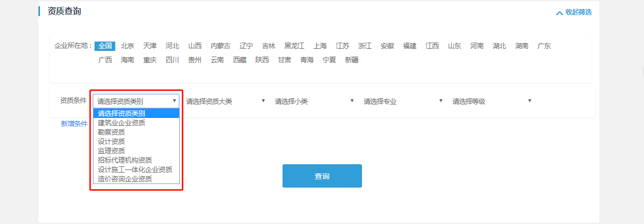
Task: Click the 新增条件 link
Action: (x=74, y=124)
